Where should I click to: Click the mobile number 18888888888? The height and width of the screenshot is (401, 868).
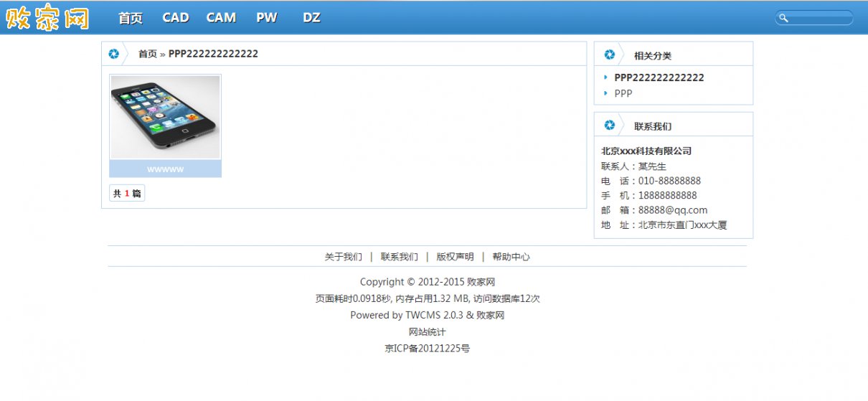coord(667,195)
